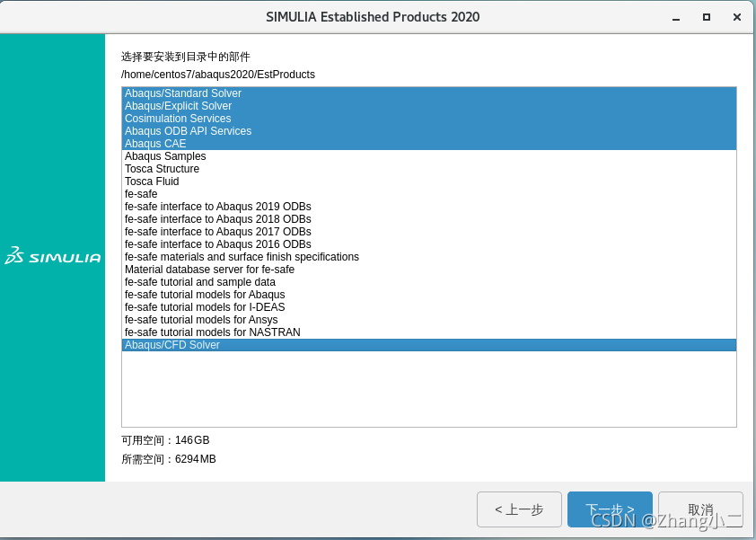The height and width of the screenshot is (540, 756).
Task: Click the SIMULIA logo in sidebar
Action: pyautogui.click(x=52, y=257)
